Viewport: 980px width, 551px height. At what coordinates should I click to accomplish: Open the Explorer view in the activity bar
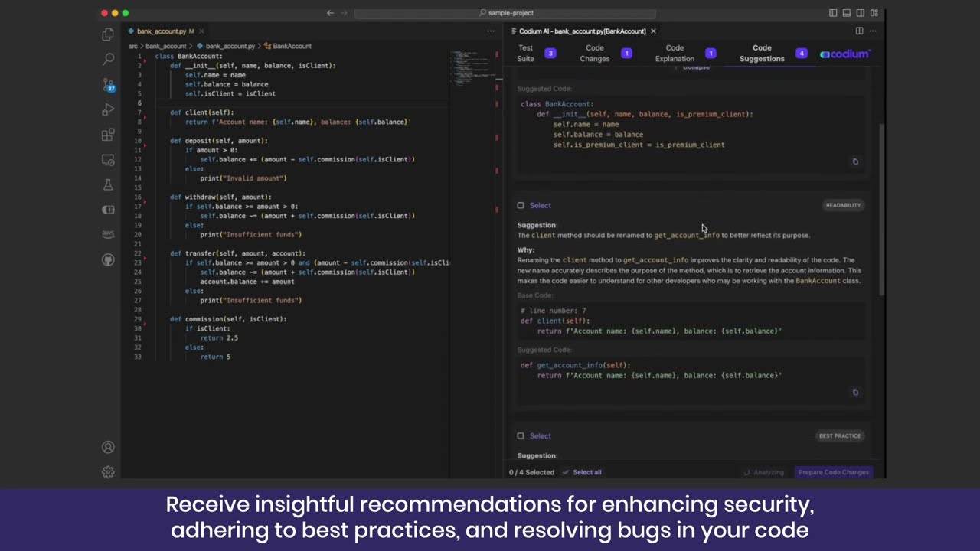click(108, 34)
